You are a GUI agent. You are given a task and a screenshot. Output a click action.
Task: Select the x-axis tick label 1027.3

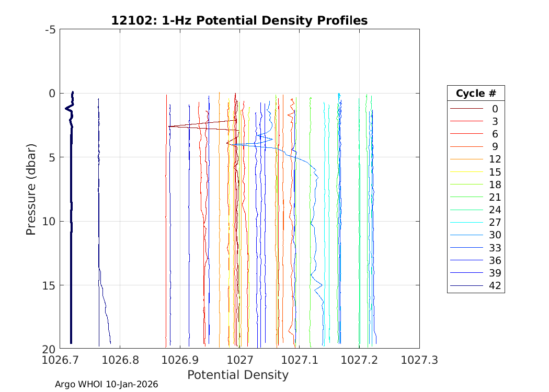pos(419,360)
